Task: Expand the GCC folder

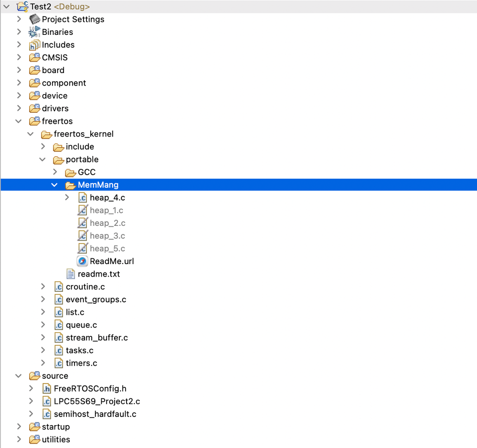Action: click(x=55, y=172)
